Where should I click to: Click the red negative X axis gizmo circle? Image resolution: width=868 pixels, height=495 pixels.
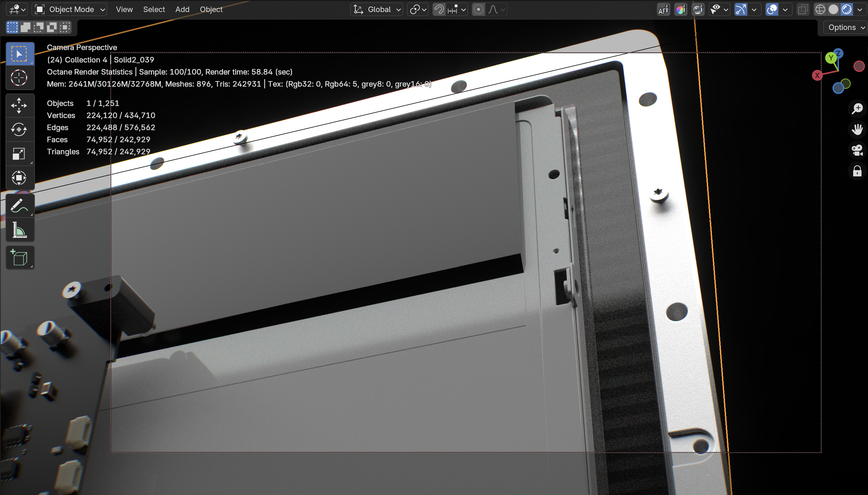click(x=859, y=66)
